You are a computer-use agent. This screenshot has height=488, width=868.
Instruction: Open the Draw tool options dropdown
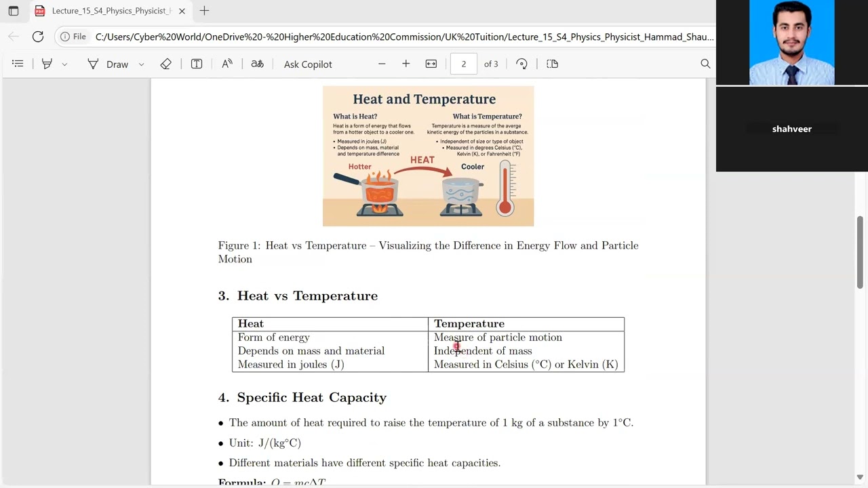coord(141,64)
